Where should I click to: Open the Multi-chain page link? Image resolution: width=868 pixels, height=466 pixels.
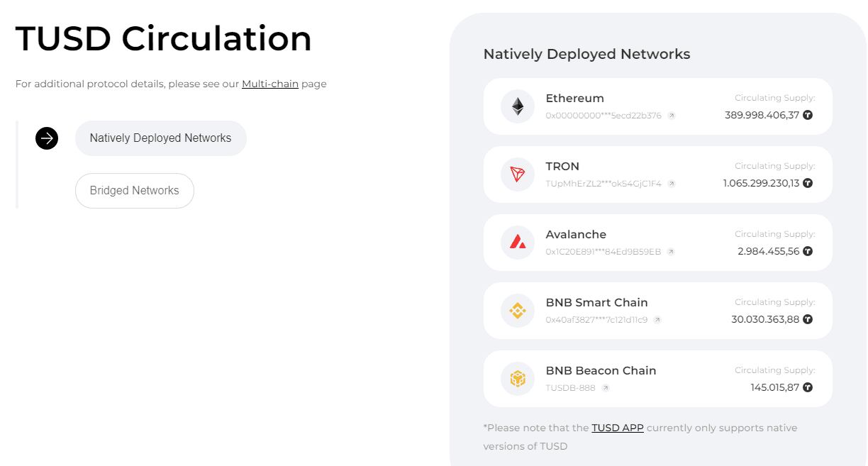click(269, 83)
